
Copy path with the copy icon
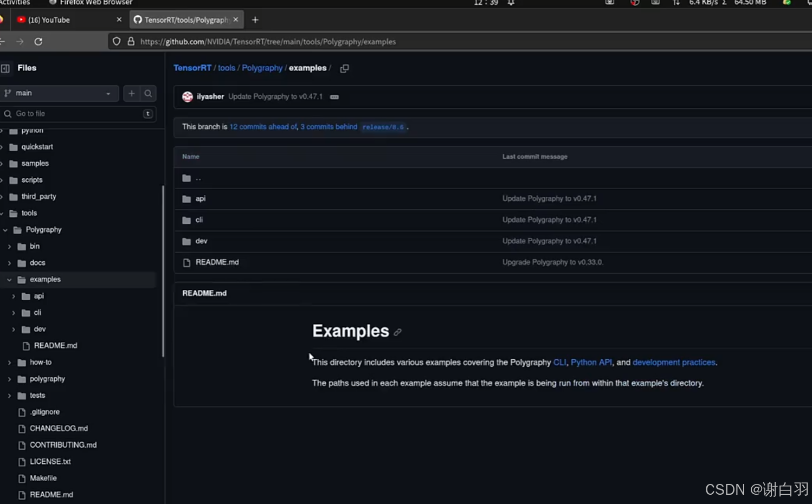(x=344, y=68)
